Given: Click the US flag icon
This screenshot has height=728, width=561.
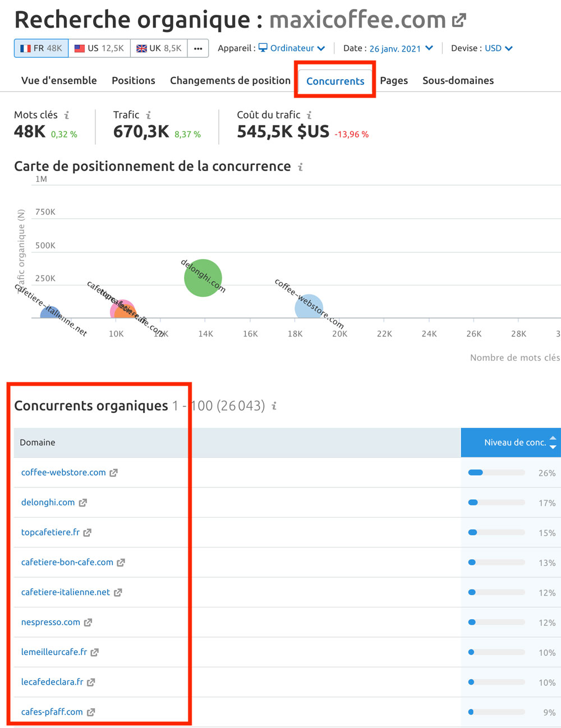Looking at the screenshot, I should [80, 49].
